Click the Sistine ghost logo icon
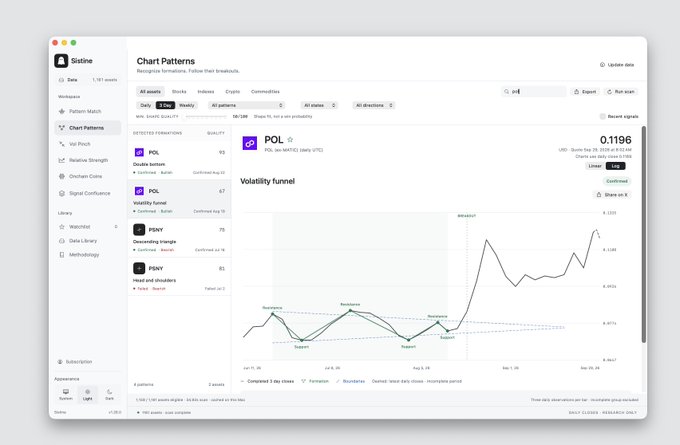 click(61, 61)
